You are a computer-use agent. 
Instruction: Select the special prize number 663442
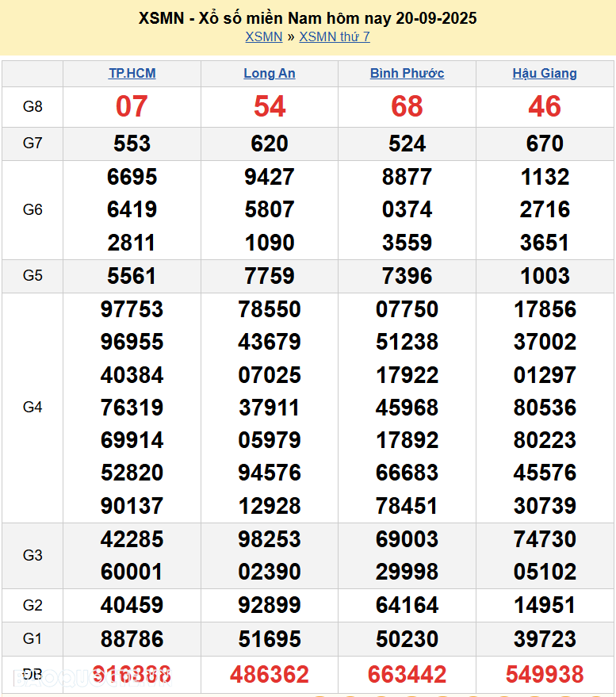coord(407,675)
